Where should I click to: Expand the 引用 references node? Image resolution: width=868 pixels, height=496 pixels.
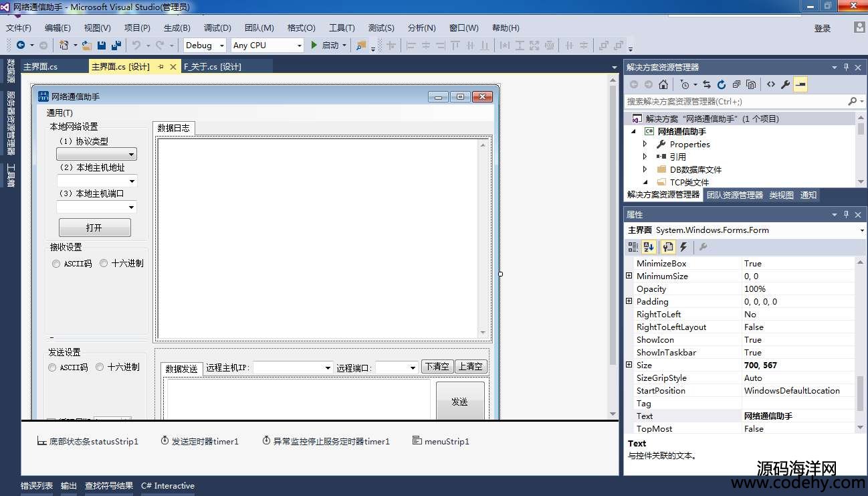pos(645,157)
